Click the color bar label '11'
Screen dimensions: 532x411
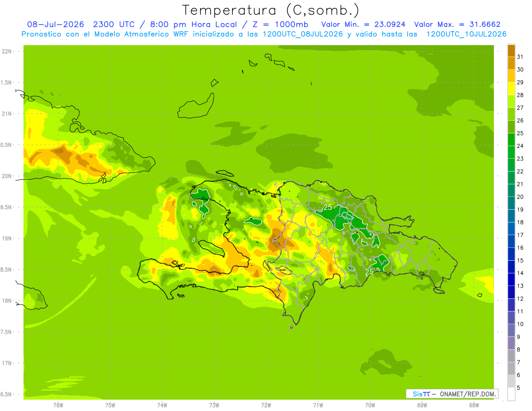click(520, 311)
